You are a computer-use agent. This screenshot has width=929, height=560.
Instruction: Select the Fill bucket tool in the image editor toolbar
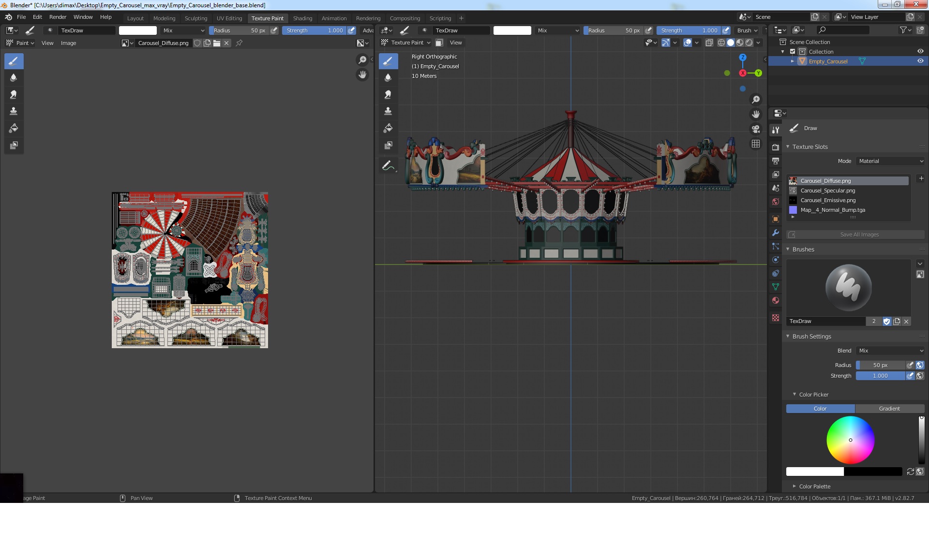pos(14,129)
